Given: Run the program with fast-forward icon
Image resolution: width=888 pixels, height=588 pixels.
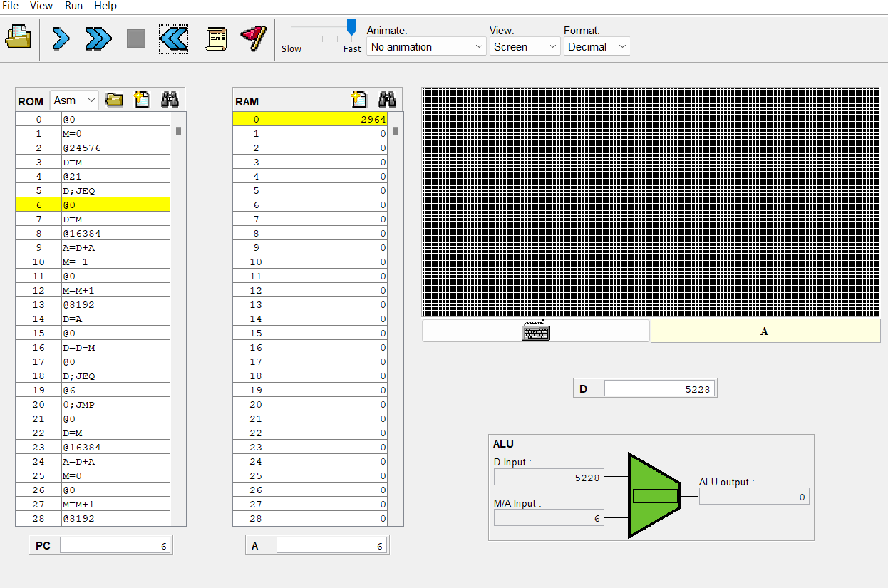Looking at the screenshot, I should (98, 38).
